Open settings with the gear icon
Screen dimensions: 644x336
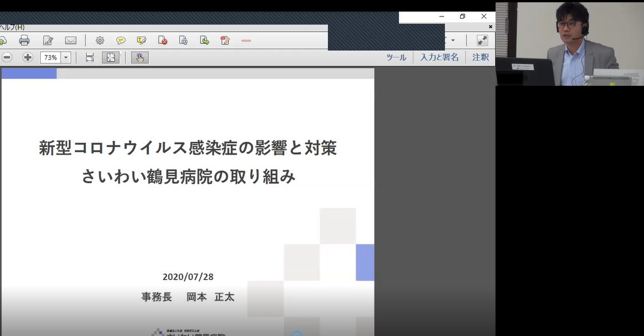click(100, 40)
